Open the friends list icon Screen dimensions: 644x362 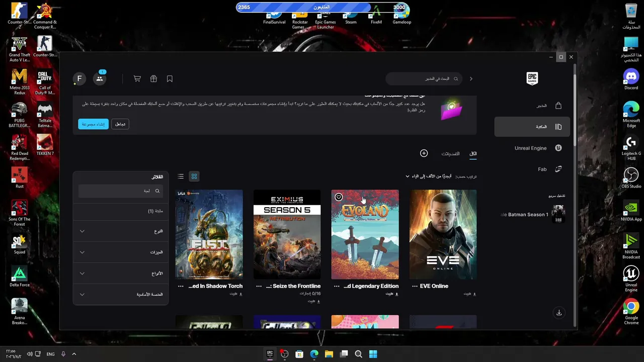pos(100,78)
